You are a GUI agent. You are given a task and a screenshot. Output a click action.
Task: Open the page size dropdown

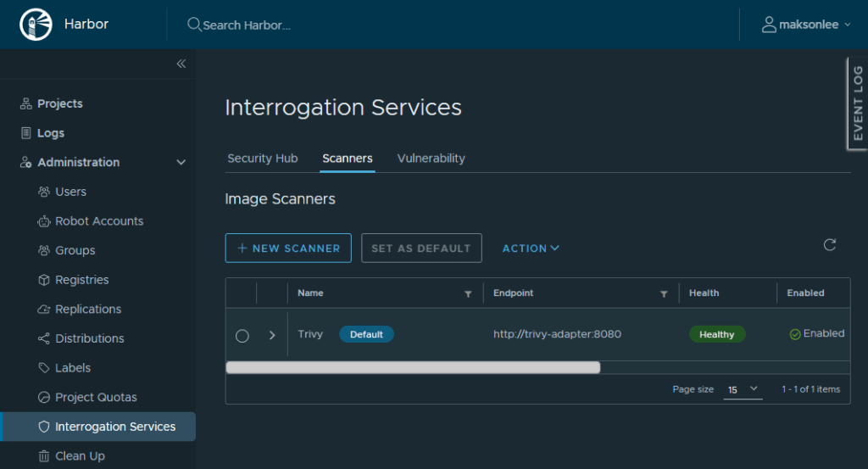[x=743, y=389]
